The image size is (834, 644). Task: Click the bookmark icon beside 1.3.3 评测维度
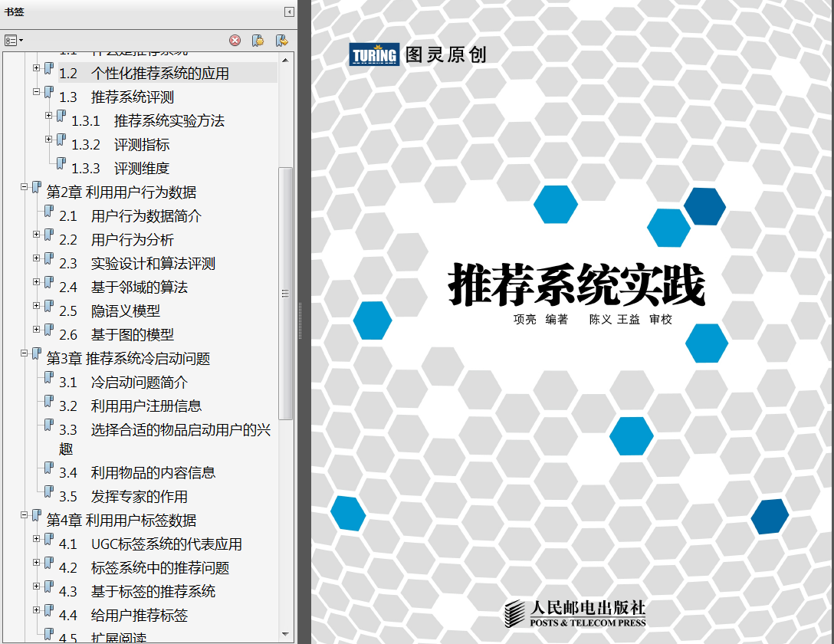click(x=61, y=163)
